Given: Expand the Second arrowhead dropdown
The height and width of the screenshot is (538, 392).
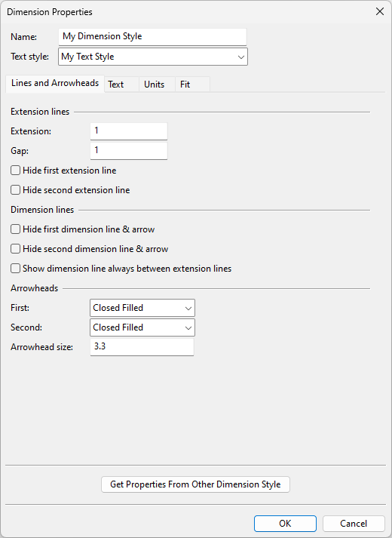Looking at the screenshot, I should tap(142, 327).
